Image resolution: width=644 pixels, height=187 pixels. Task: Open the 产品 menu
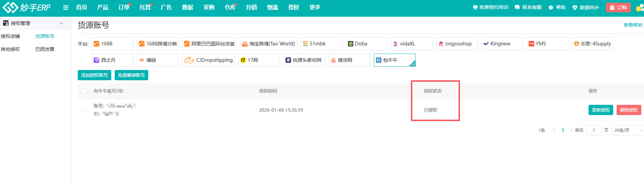click(x=103, y=7)
